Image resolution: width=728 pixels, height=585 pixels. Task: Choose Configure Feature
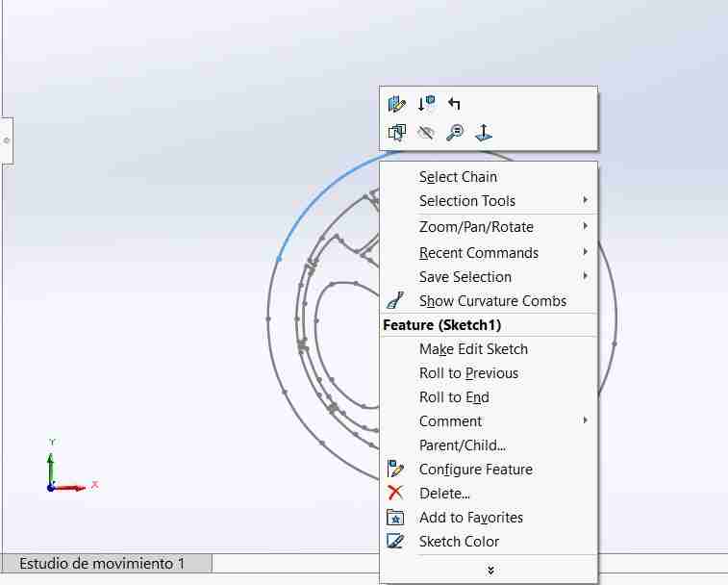pyautogui.click(x=489, y=470)
